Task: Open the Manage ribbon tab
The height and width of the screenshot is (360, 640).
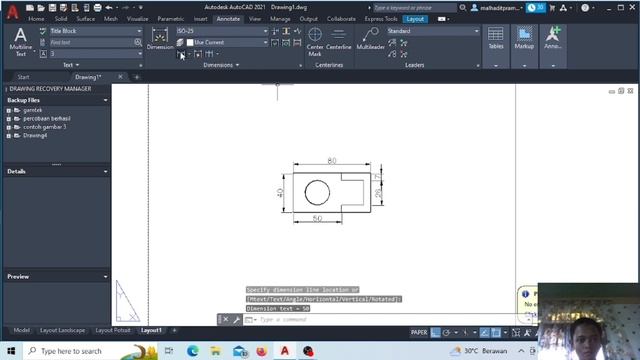Action: (280, 19)
